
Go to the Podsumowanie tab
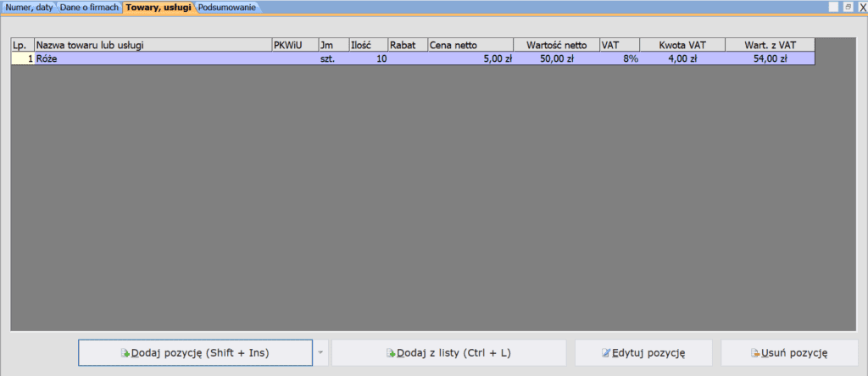(226, 7)
